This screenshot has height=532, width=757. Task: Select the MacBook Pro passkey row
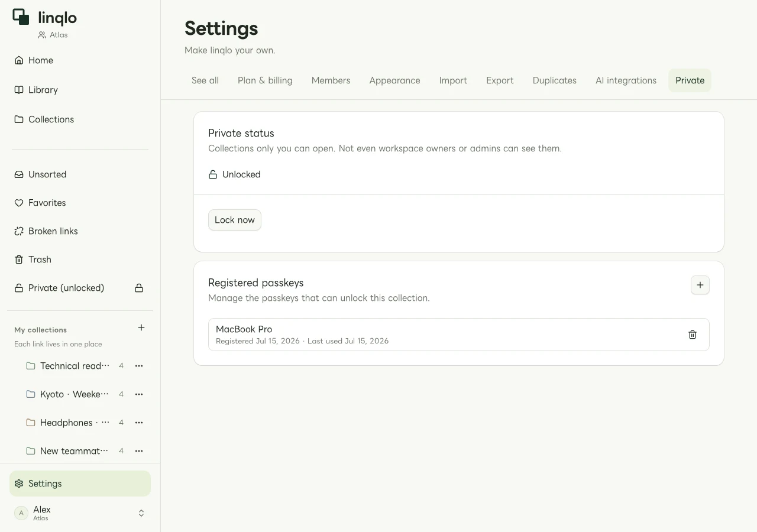(459, 335)
